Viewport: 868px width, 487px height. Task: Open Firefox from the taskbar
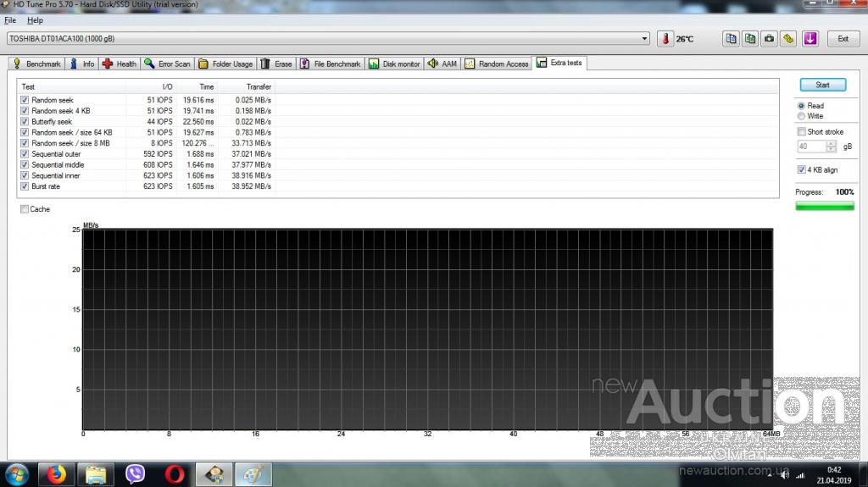pyautogui.click(x=56, y=475)
